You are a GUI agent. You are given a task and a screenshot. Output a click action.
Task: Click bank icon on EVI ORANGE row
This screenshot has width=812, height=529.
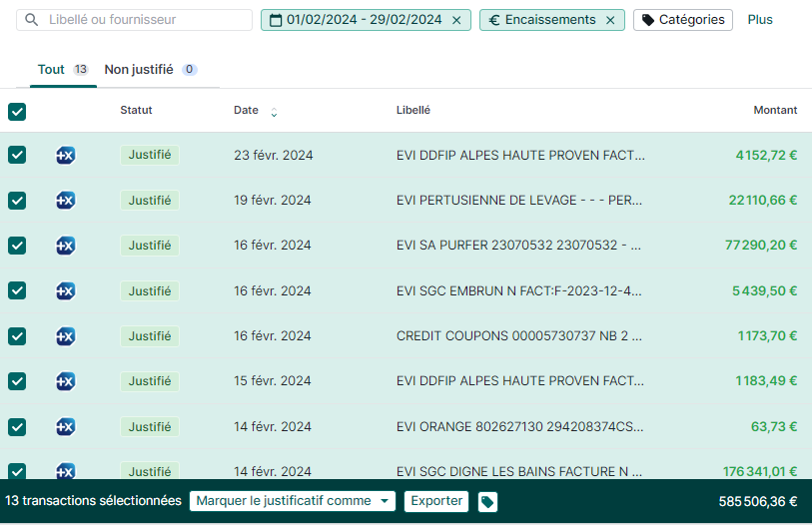pos(65,427)
